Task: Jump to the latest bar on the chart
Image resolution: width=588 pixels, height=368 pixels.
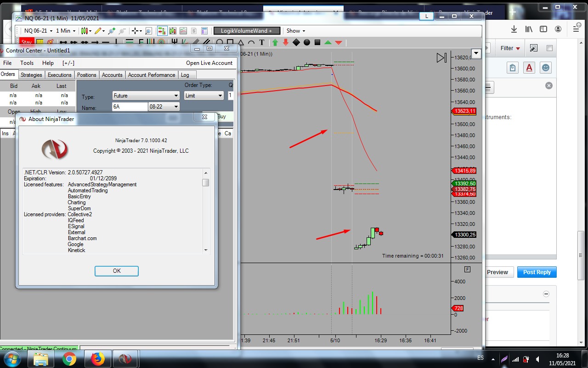Action: point(441,57)
